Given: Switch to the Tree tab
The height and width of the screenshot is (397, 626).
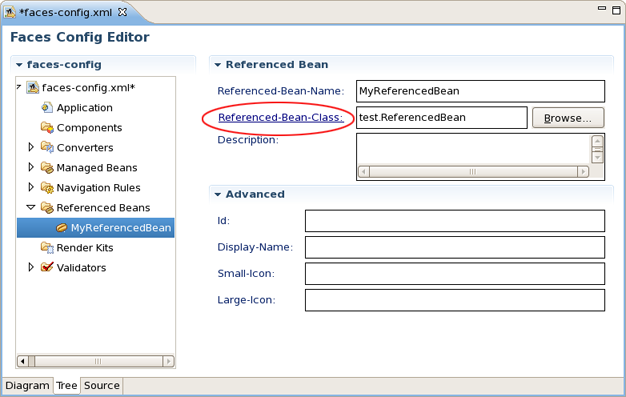Looking at the screenshot, I should point(66,385).
